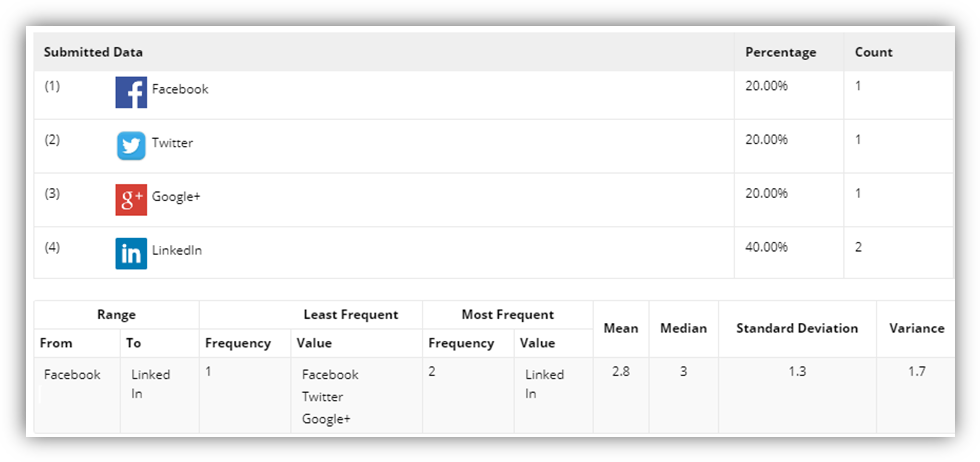Image resolution: width=980 pixels, height=462 pixels.
Task: Click the LinkedIn logo icon
Action: pyautogui.click(x=131, y=254)
